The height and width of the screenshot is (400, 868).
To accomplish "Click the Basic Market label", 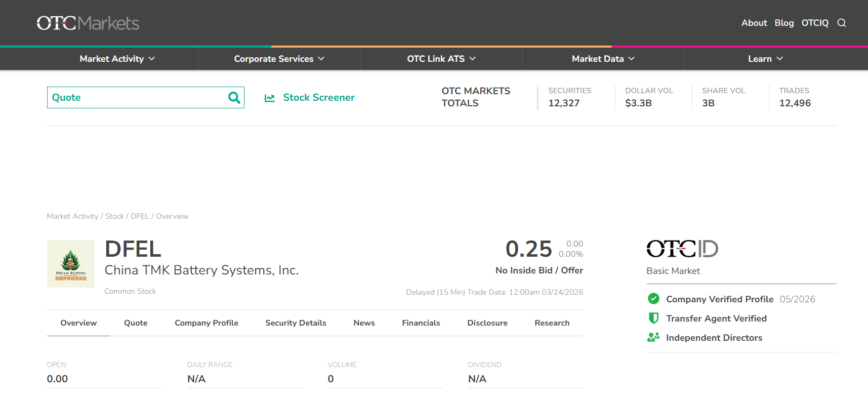I will pos(673,271).
